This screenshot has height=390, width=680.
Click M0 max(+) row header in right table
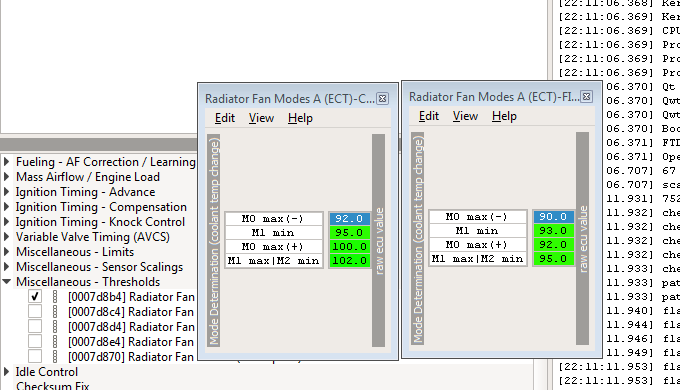coord(477,244)
